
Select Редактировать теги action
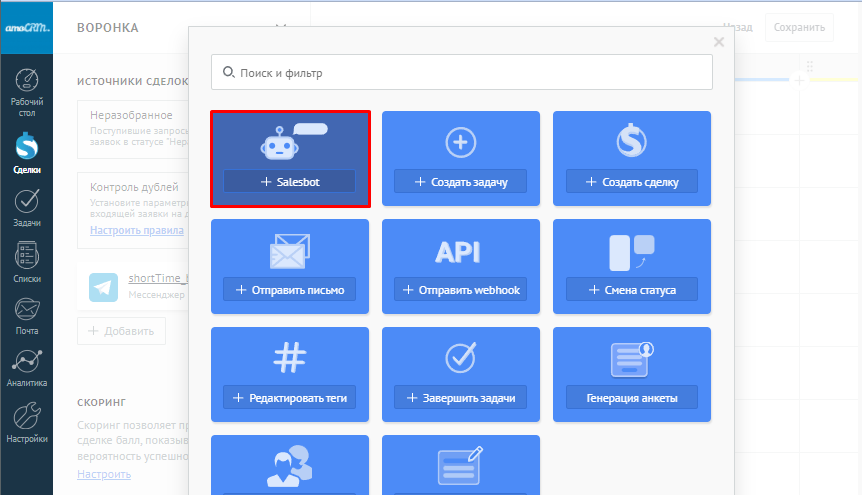[x=289, y=398]
